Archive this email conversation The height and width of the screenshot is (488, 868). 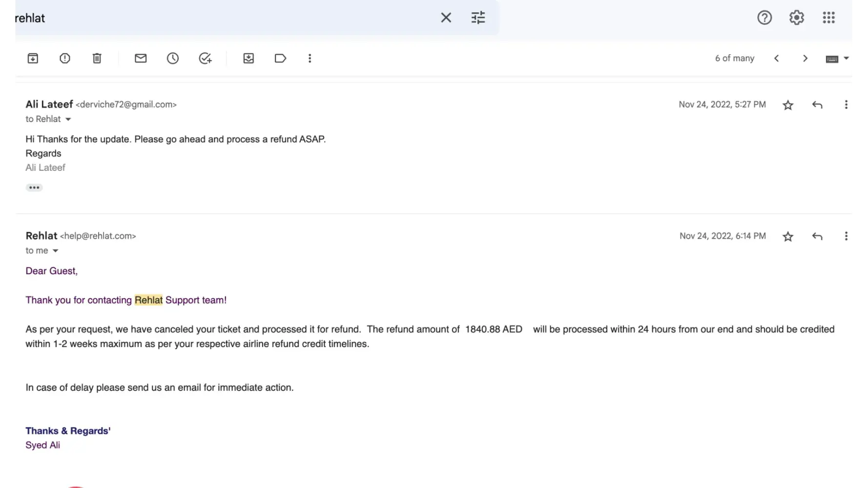(x=33, y=59)
